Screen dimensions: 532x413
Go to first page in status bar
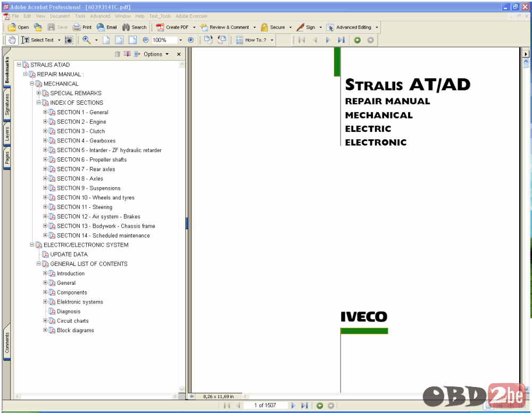227,405
